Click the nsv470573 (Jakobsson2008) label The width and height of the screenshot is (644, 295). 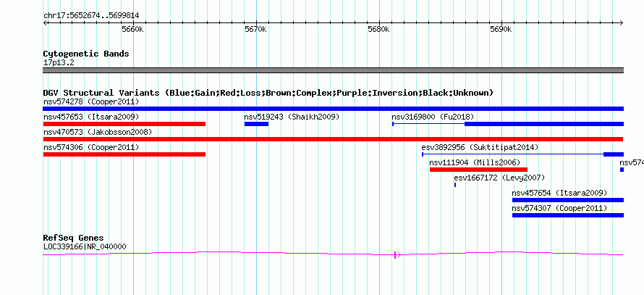pos(98,132)
